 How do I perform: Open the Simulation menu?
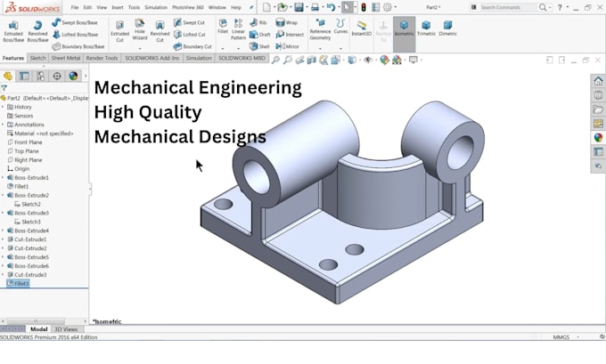click(156, 7)
